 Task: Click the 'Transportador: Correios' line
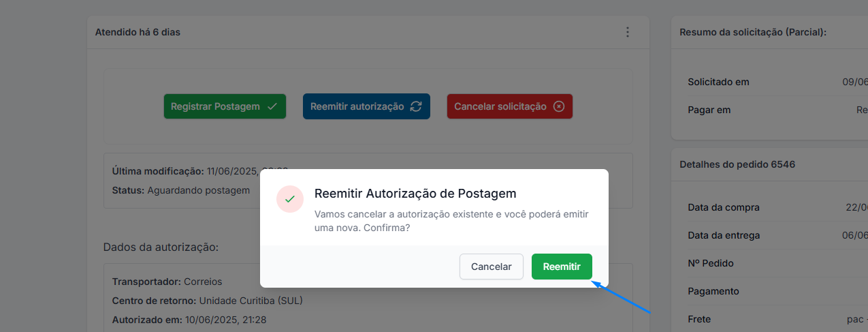click(167, 282)
